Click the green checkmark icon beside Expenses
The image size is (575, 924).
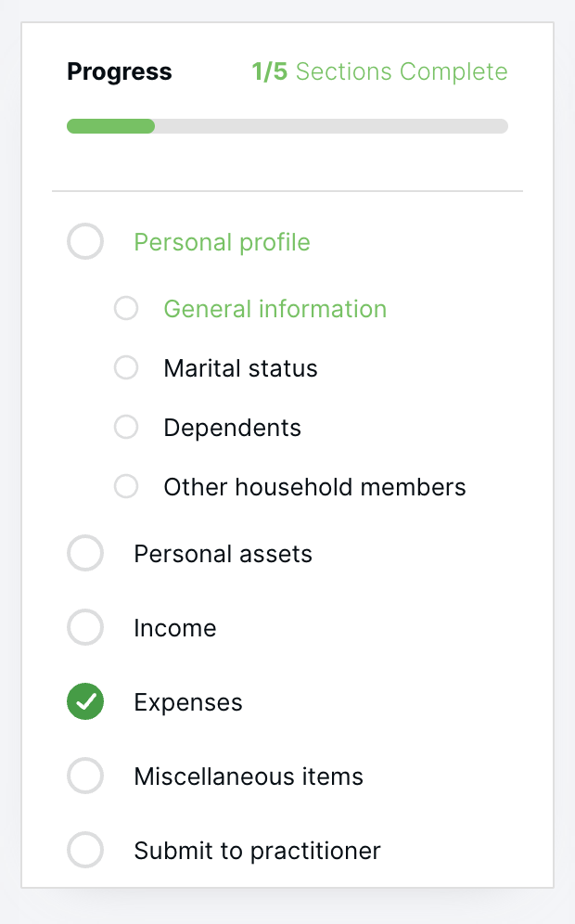[x=85, y=701]
